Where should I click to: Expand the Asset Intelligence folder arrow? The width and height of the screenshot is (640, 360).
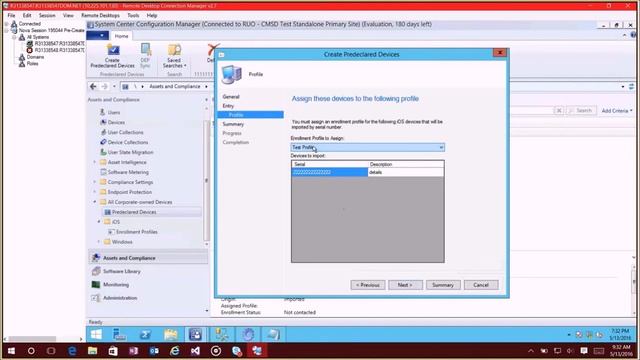tap(95, 162)
